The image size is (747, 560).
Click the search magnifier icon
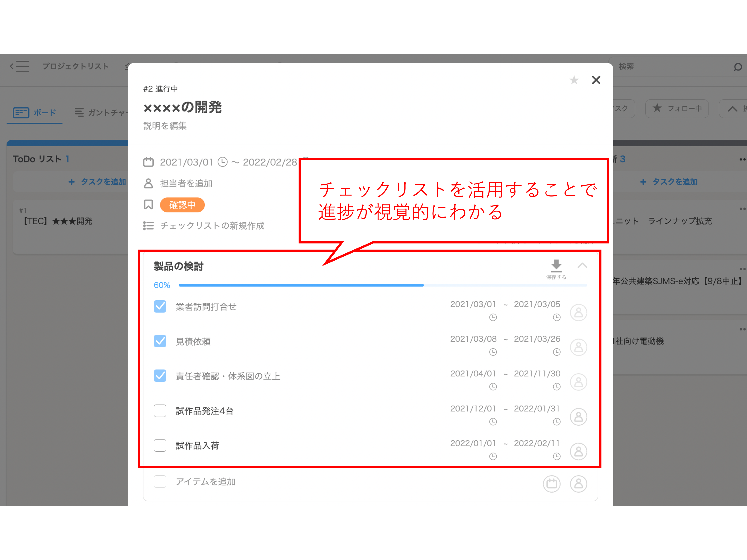pyautogui.click(x=737, y=67)
